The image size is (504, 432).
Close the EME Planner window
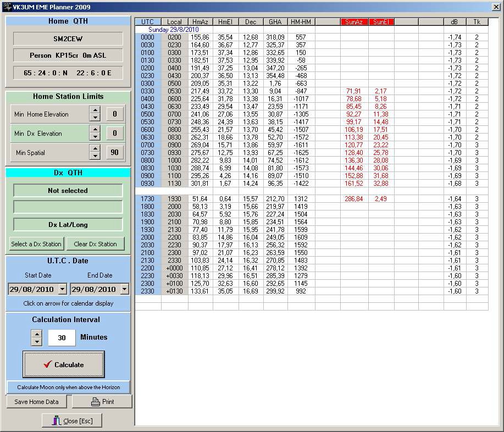pyautogui.click(x=496, y=7)
